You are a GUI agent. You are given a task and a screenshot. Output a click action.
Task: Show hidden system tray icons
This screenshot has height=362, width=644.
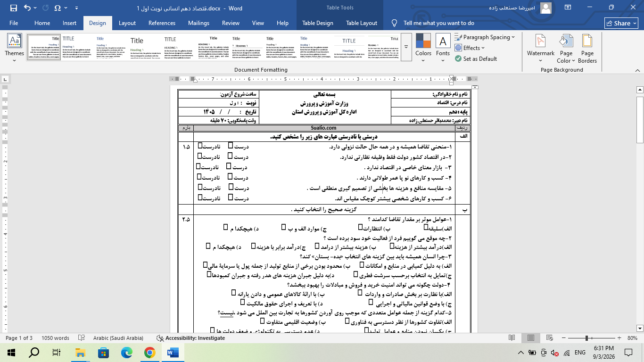coord(521,352)
